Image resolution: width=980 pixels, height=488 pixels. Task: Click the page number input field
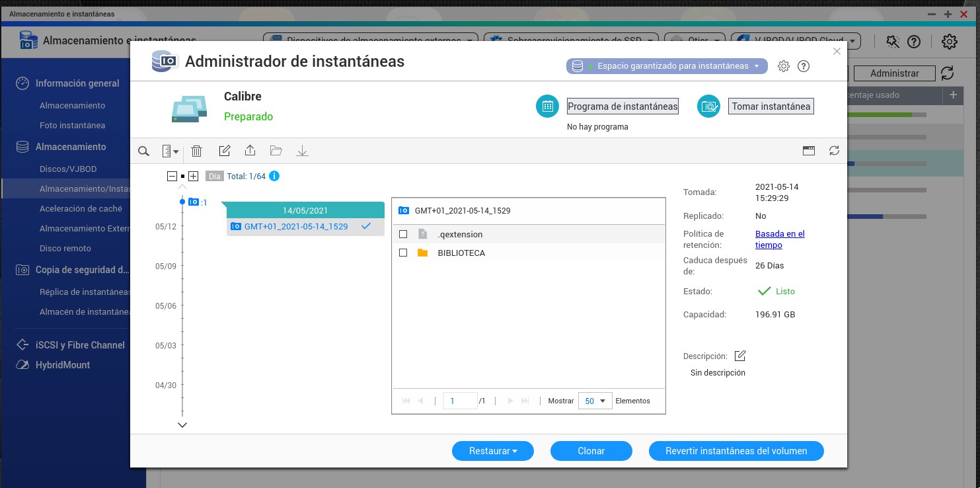(460, 401)
